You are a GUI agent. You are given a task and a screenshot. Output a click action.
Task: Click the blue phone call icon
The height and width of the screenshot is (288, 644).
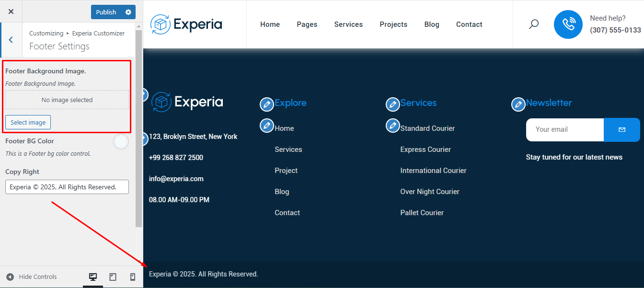pyautogui.click(x=568, y=24)
